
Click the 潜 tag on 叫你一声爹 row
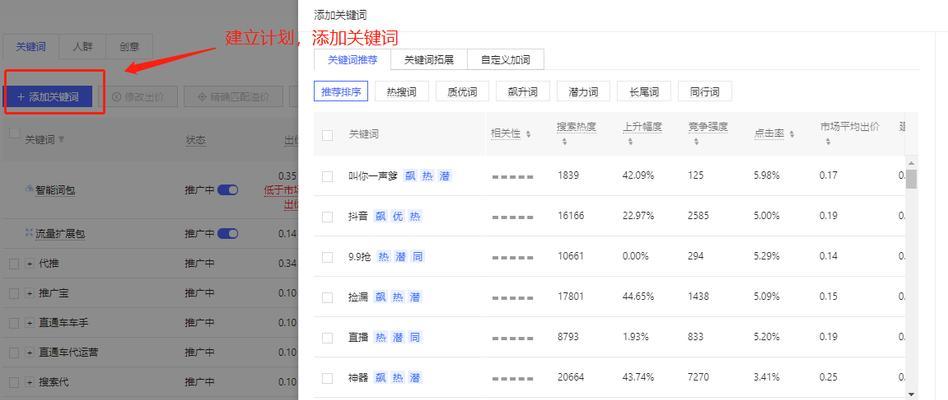pyautogui.click(x=445, y=176)
